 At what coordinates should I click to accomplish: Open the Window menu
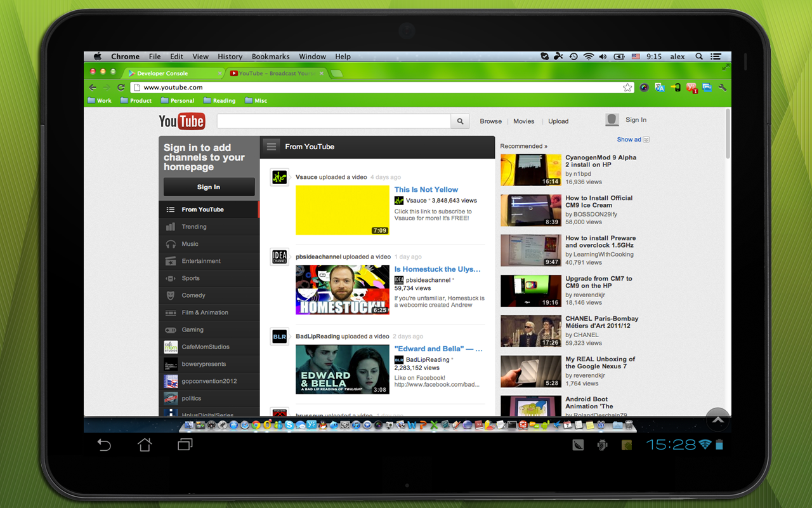(313, 57)
